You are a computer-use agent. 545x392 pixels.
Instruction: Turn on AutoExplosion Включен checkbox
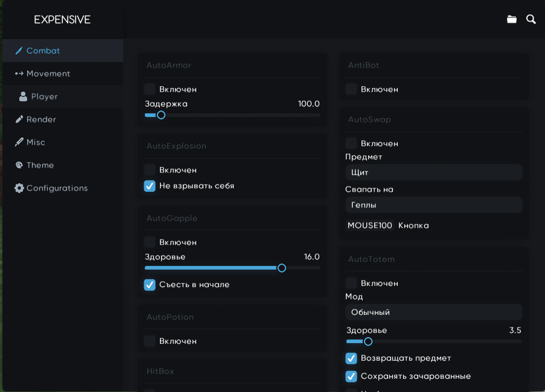(150, 170)
